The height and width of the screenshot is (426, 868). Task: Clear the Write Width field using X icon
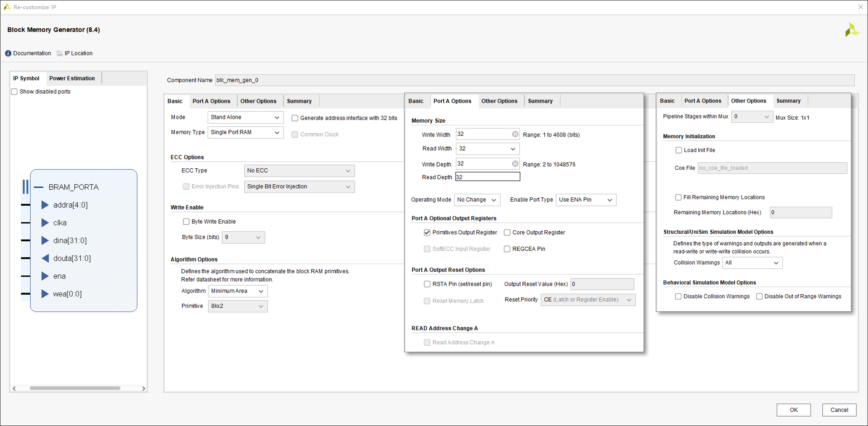click(x=515, y=134)
